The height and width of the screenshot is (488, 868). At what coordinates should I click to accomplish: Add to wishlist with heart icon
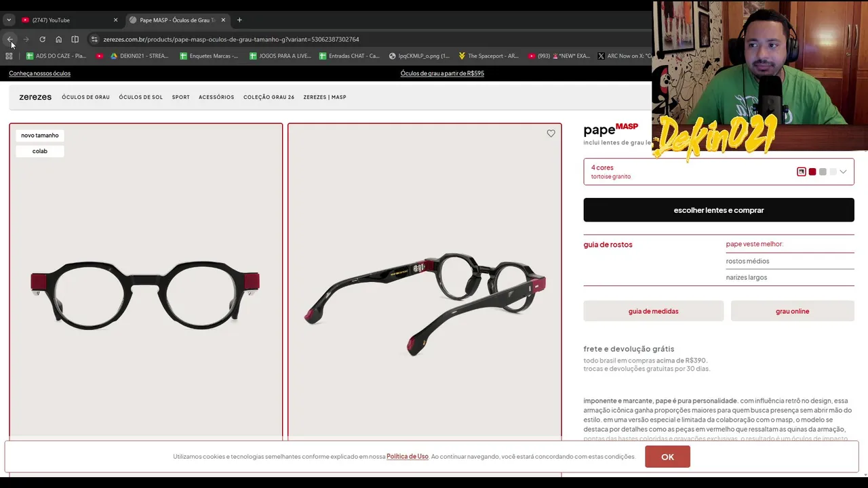tap(551, 134)
